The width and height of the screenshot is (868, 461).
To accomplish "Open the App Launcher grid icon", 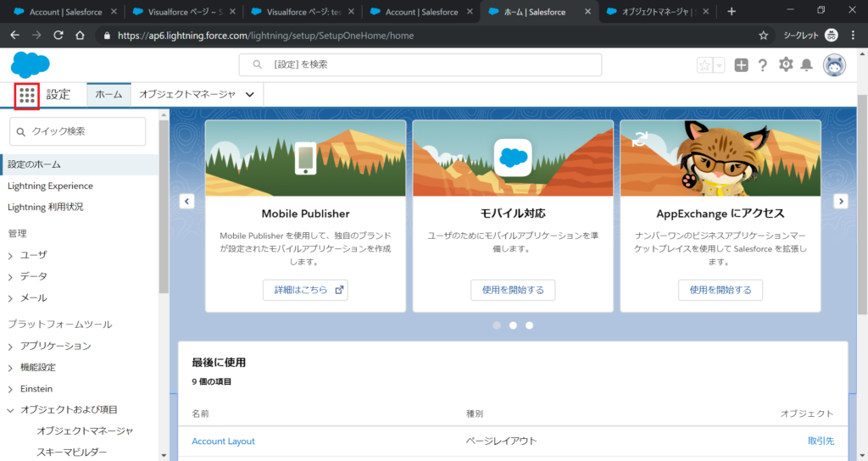I will [27, 95].
